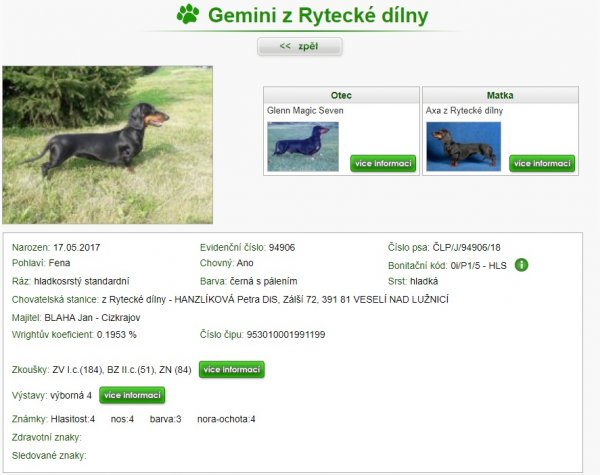Image resolution: width=600 pixels, height=475 pixels.
Task: Open více informací for Výstavy shows
Action: click(132, 395)
